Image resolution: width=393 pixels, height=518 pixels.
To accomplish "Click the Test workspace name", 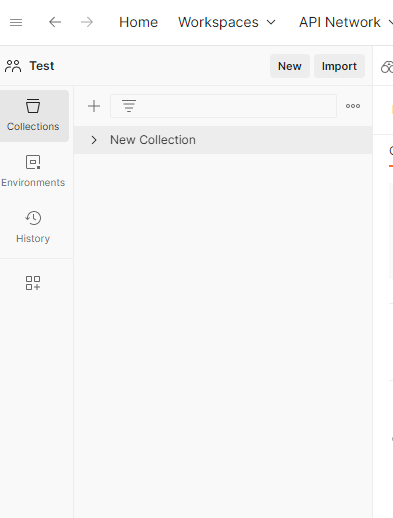I will coord(42,66).
